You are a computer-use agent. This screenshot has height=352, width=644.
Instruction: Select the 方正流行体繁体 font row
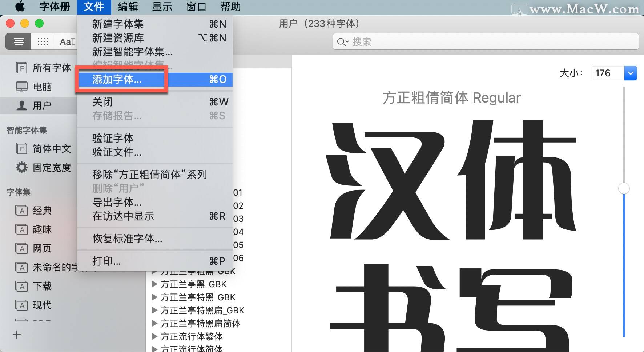(219, 336)
